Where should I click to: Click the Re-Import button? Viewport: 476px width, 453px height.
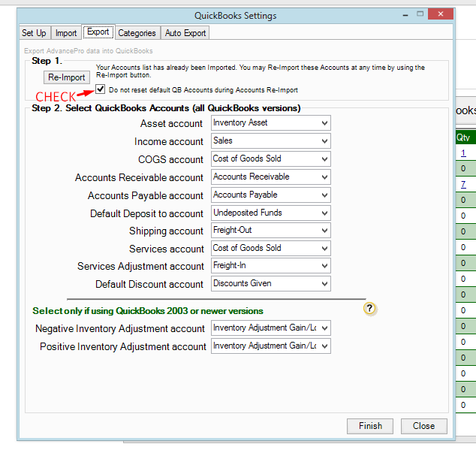pyautogui.click(x=67, y=77)
